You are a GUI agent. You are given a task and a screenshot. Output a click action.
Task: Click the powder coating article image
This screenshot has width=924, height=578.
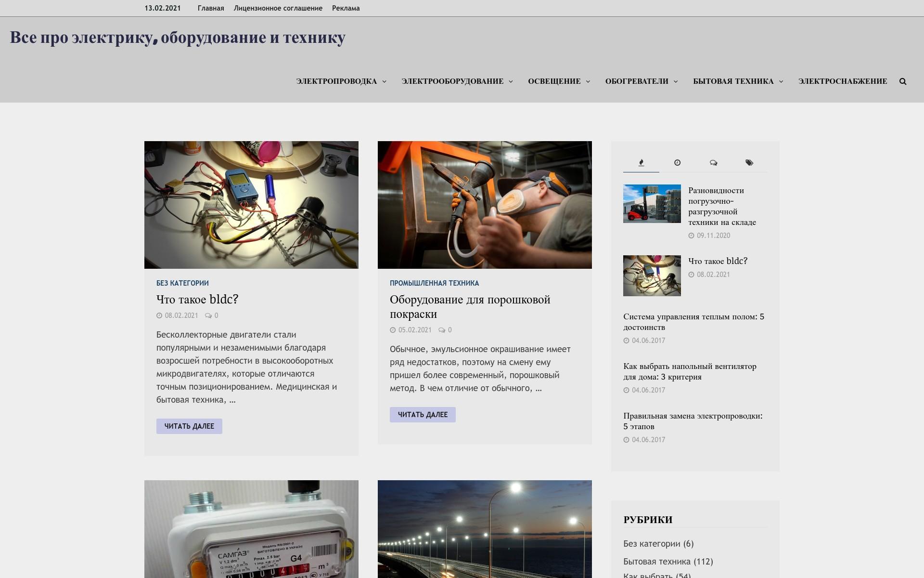[485, 205]
